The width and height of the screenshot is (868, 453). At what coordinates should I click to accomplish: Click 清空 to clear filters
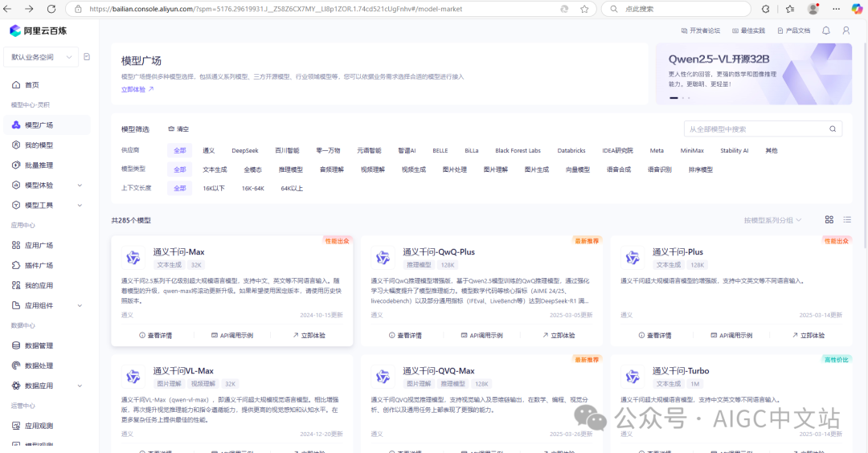pos(178,129)
